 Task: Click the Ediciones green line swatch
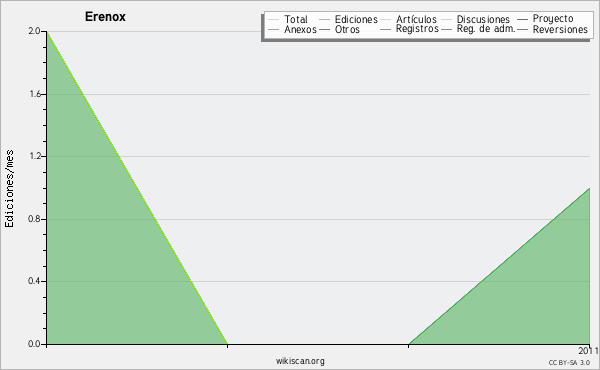tap(324, 20)
